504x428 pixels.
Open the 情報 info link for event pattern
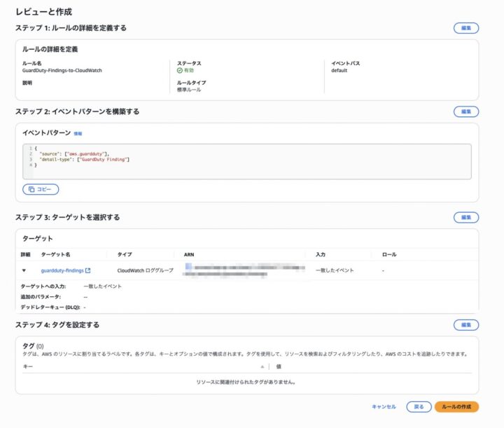78,133
